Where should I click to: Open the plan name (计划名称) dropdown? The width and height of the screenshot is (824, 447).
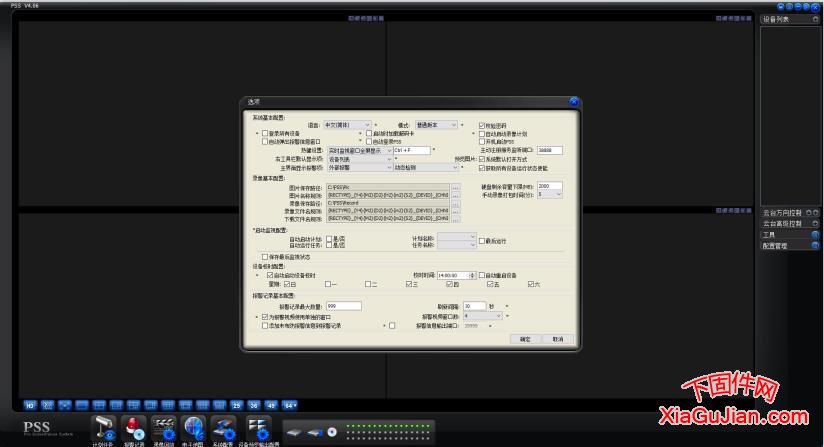(x=457, y=237)
